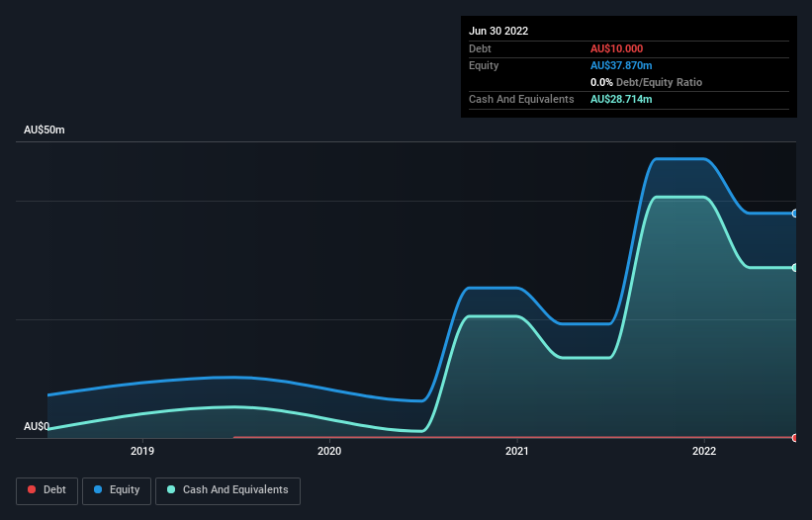Click the red Debt legend dot
This screenshot has height=520, width=812.
(x=32, y=489)
